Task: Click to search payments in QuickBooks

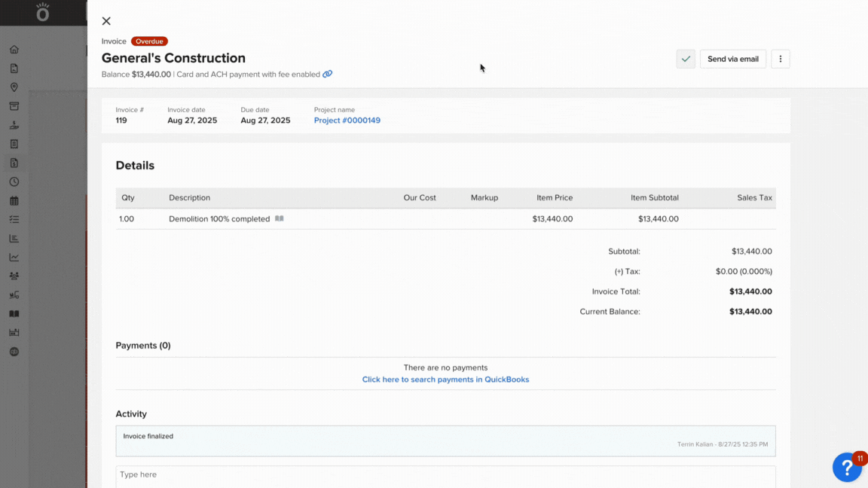Action: [x=445, y=379]
